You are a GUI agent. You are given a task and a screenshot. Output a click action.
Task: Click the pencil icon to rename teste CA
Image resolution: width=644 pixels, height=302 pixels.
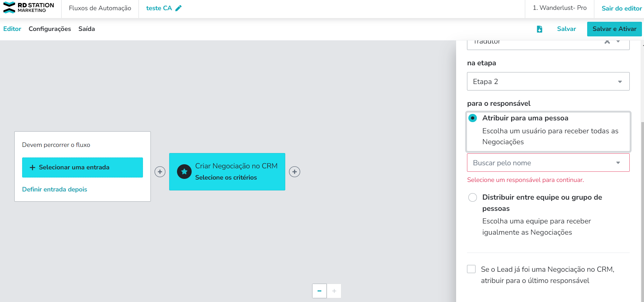pyautogui.click(x=178, y=8)
